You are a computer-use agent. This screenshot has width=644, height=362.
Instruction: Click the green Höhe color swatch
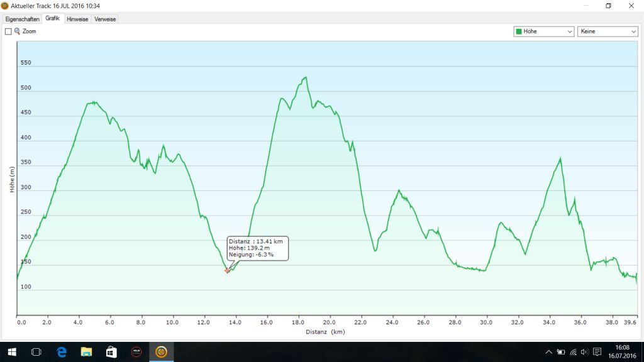519,31
